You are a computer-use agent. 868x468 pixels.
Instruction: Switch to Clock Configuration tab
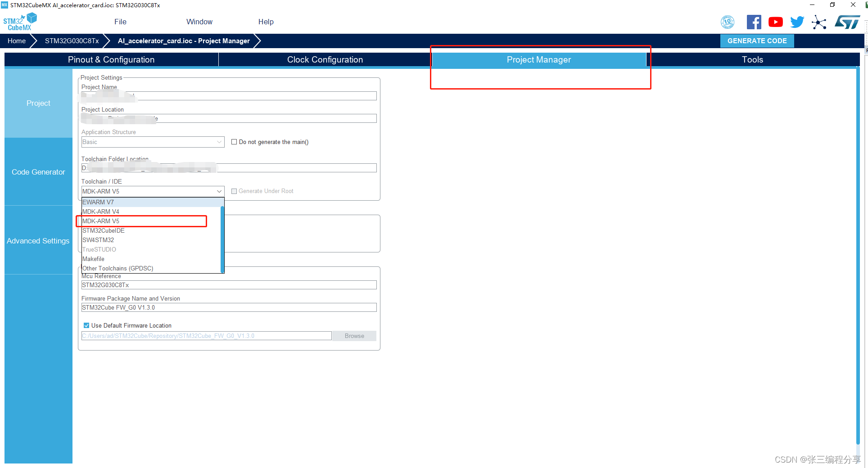point(325,60)
